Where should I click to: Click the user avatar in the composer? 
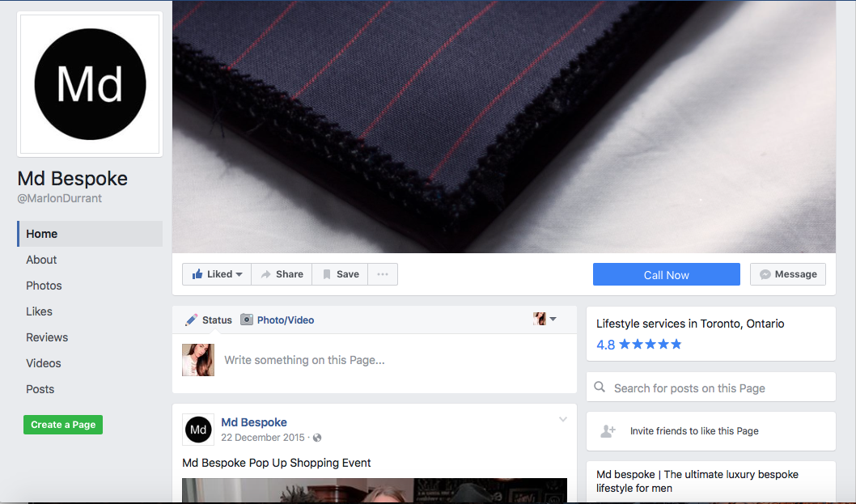coord(198,360)
